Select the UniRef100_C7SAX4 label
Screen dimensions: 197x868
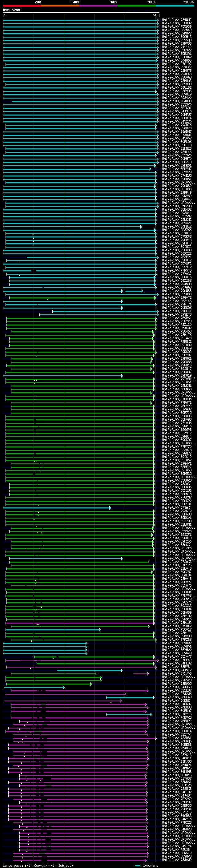click(x=177, y=508)
